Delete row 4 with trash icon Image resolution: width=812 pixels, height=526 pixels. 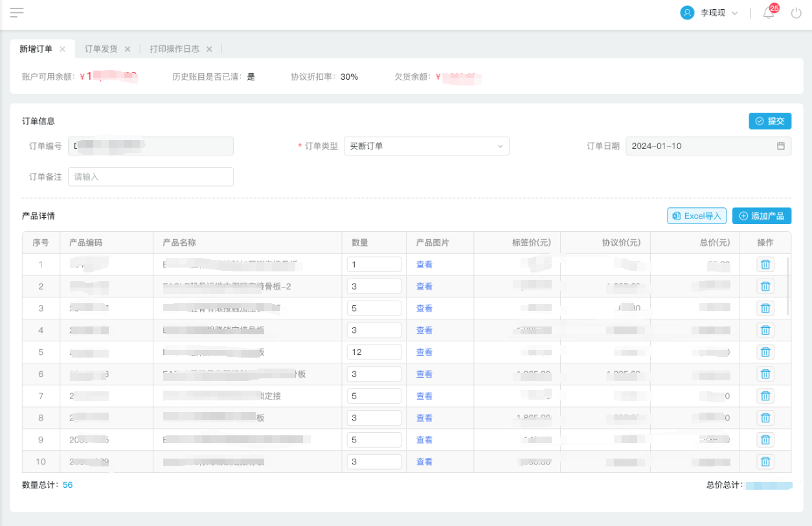765,330
